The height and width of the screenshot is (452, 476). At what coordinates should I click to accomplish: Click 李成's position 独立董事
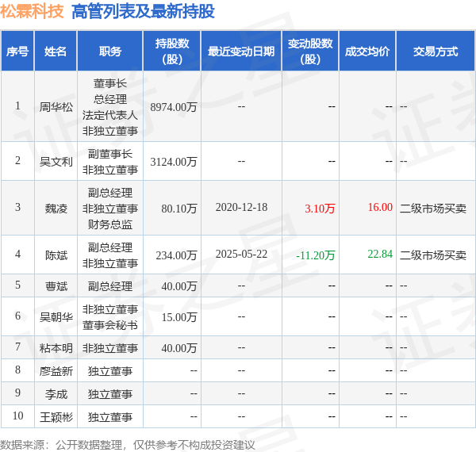110,394
